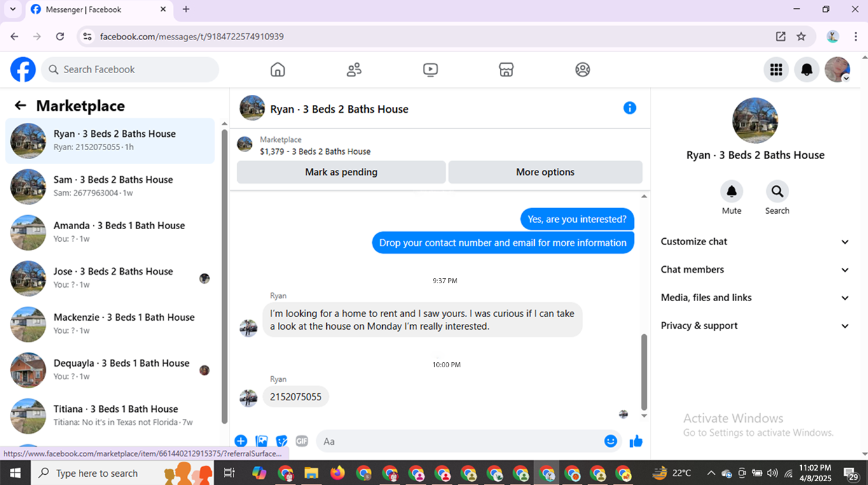Image resolution: width=868 pixels, height=485 pixels.
Task: Reload the page in the browser
Action: click(x=60, y=36)
